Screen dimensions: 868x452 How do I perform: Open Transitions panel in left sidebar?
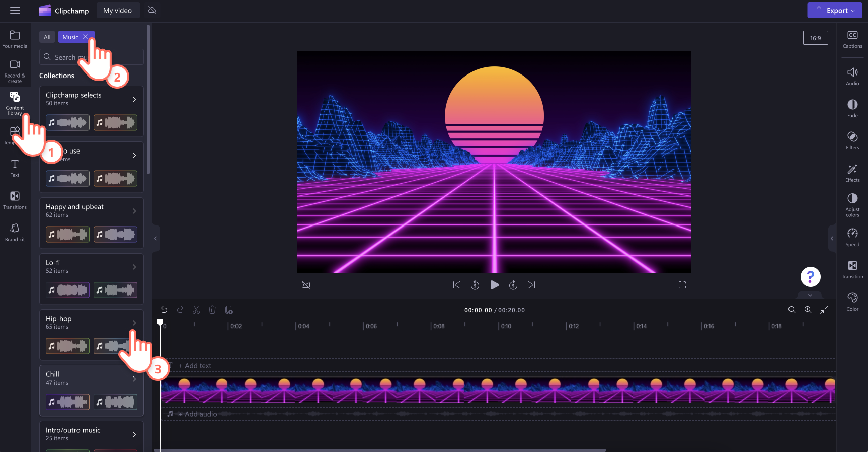tap(15, 200)
